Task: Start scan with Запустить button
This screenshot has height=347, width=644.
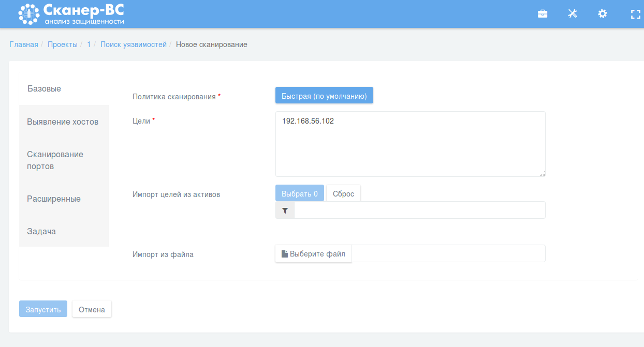Action: [x=43, y=309]
